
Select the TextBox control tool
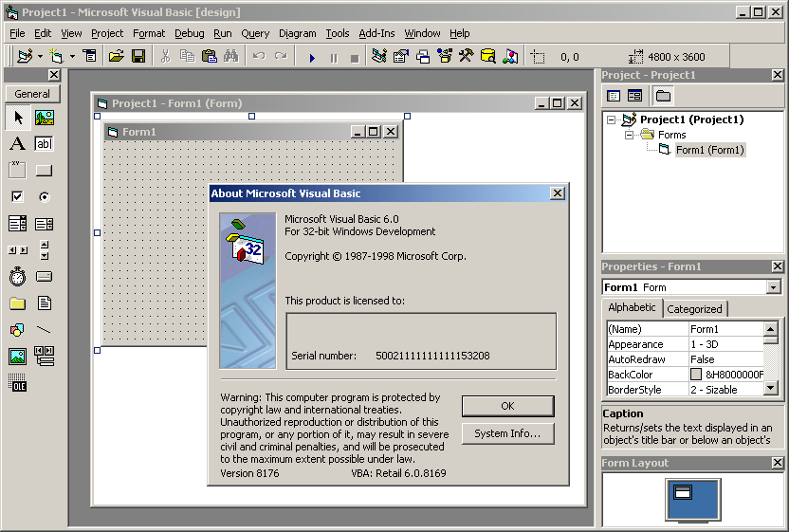point(45,144)
